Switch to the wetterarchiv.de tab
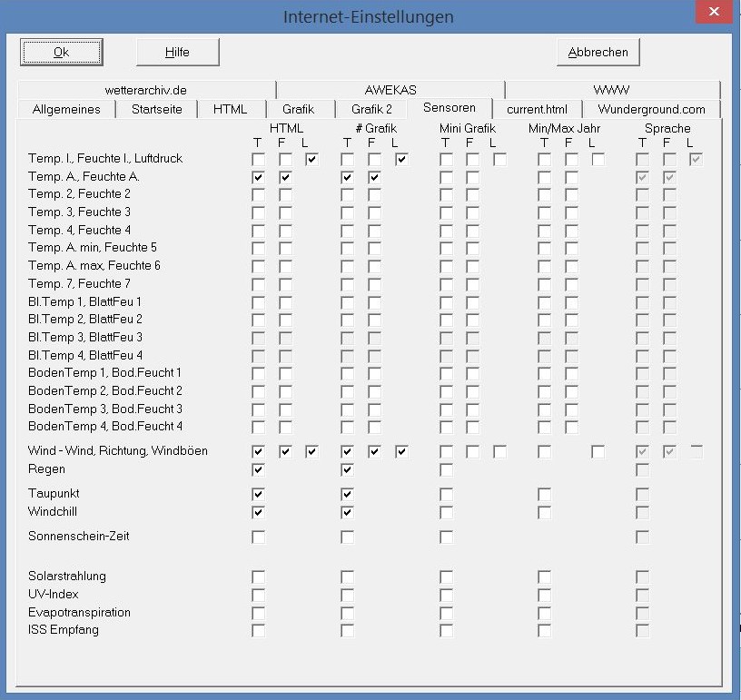741x700 pixels. coord(145,90)
